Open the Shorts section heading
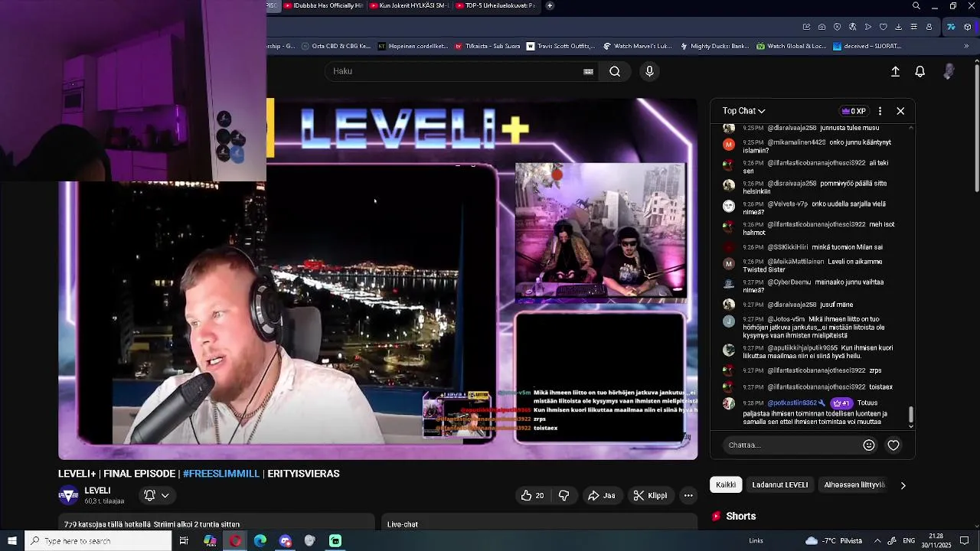Image resolution: width=980 pixels, height=551 pixels. coord(740,516)
